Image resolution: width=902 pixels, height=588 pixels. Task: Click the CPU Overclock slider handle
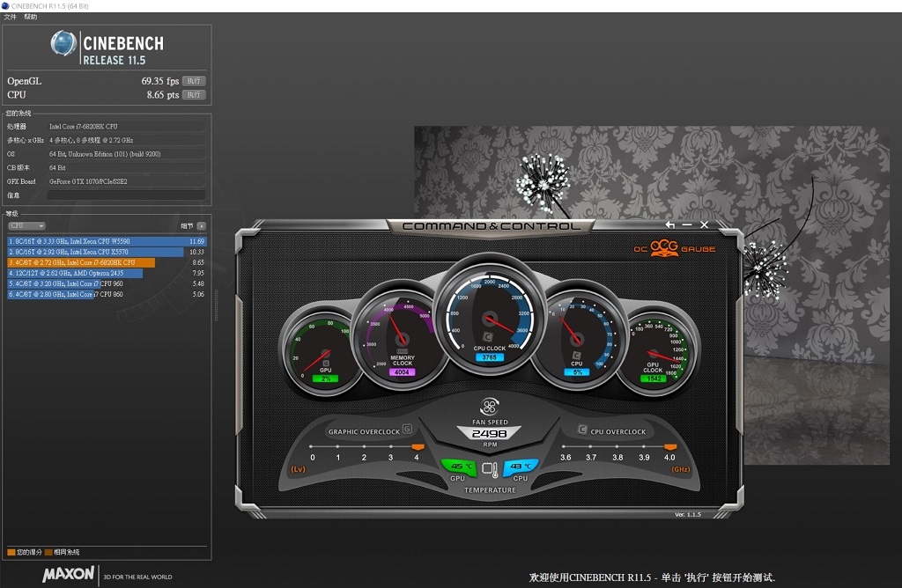[670, 446]
